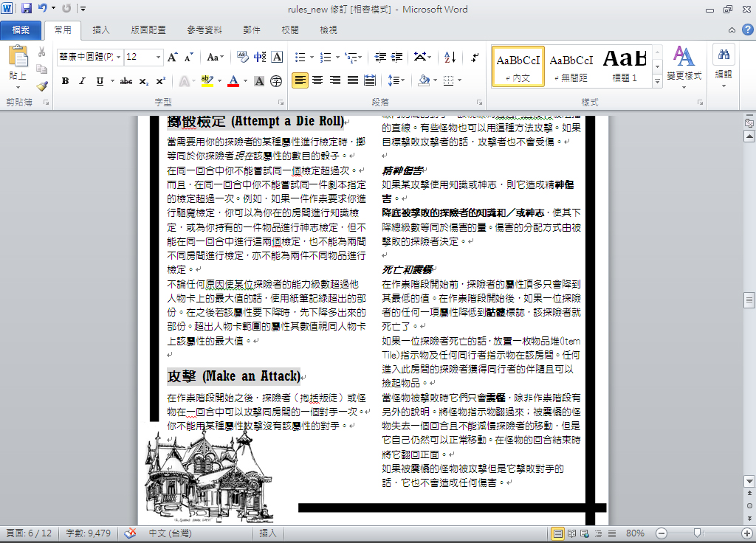
Task: Open Word Help question mark
Action: 747,30
